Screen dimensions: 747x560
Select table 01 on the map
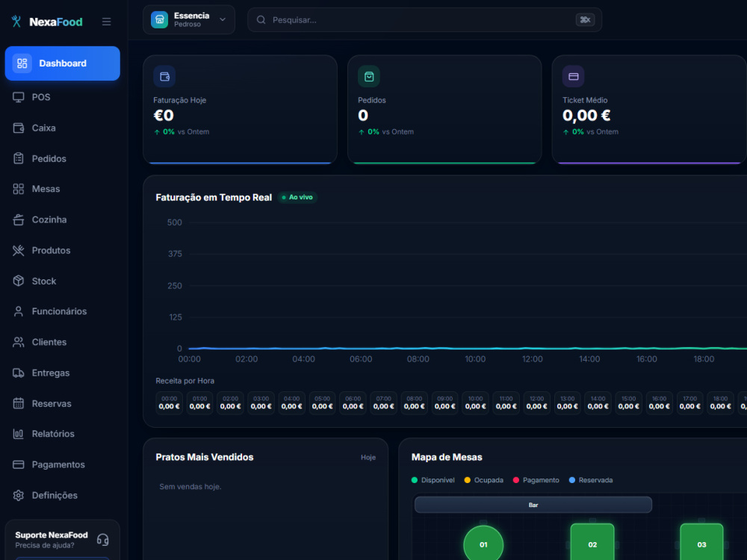[483, 543]
